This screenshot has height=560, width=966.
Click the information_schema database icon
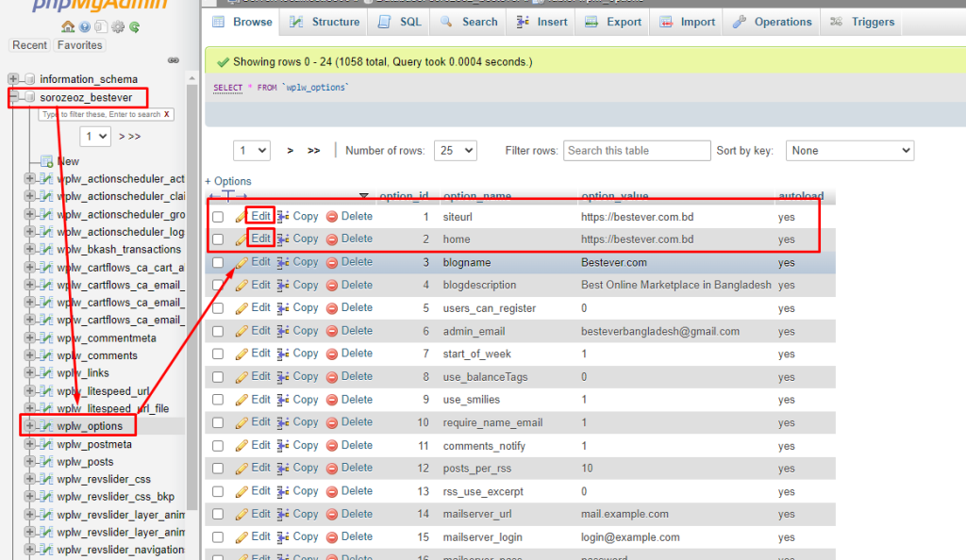click(x=29, y=79)
